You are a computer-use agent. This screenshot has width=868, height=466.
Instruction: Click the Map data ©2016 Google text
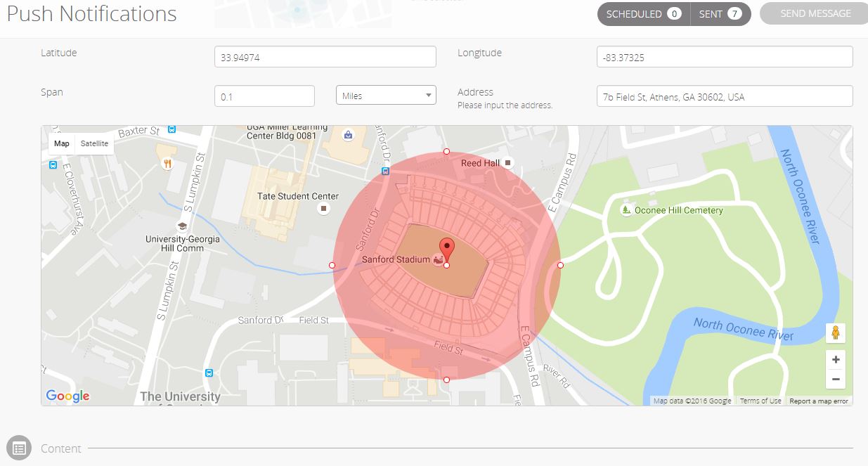692,401
